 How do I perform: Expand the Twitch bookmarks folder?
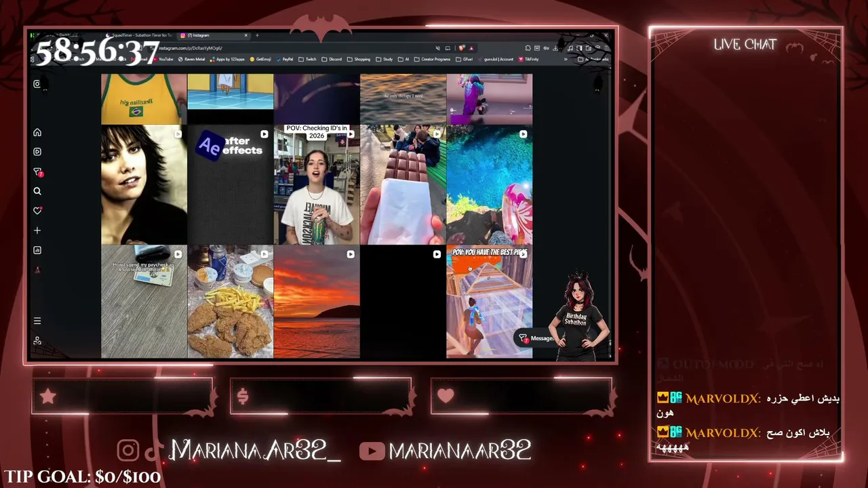tap(308, 60)
